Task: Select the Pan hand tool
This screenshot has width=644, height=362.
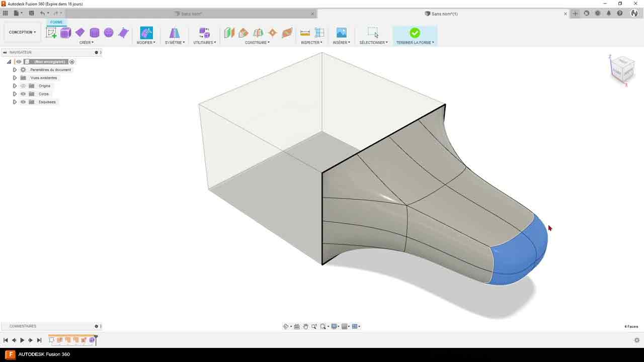Action: coord(305,327)
